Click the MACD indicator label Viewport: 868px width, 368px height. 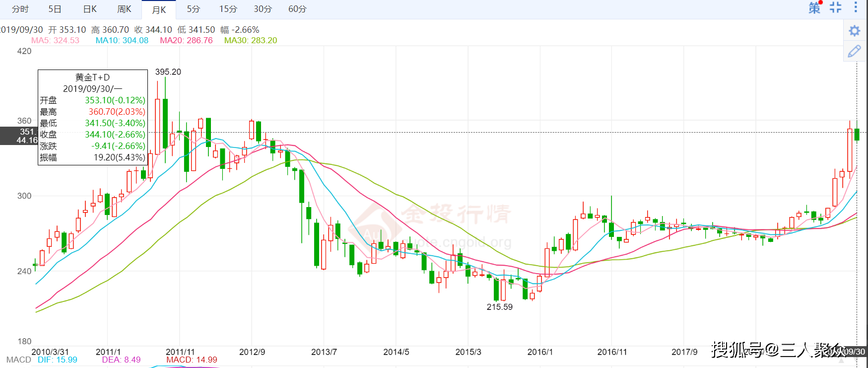click(19, 360)
